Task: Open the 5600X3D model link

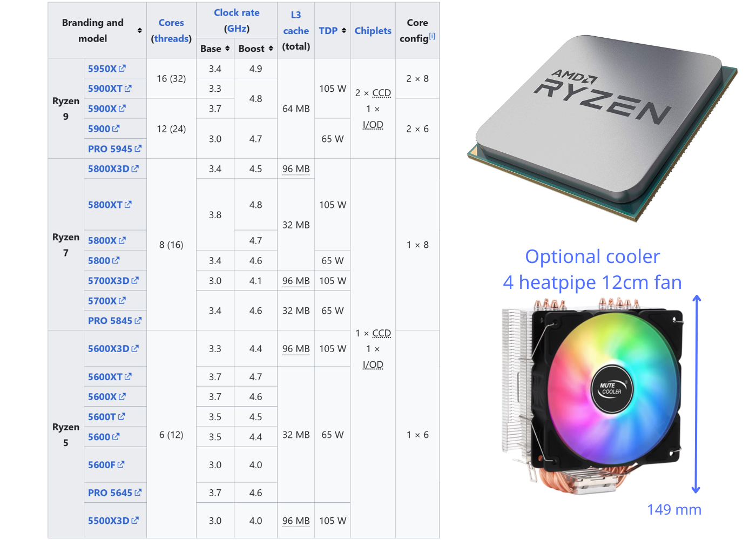Action: [113, 349]
